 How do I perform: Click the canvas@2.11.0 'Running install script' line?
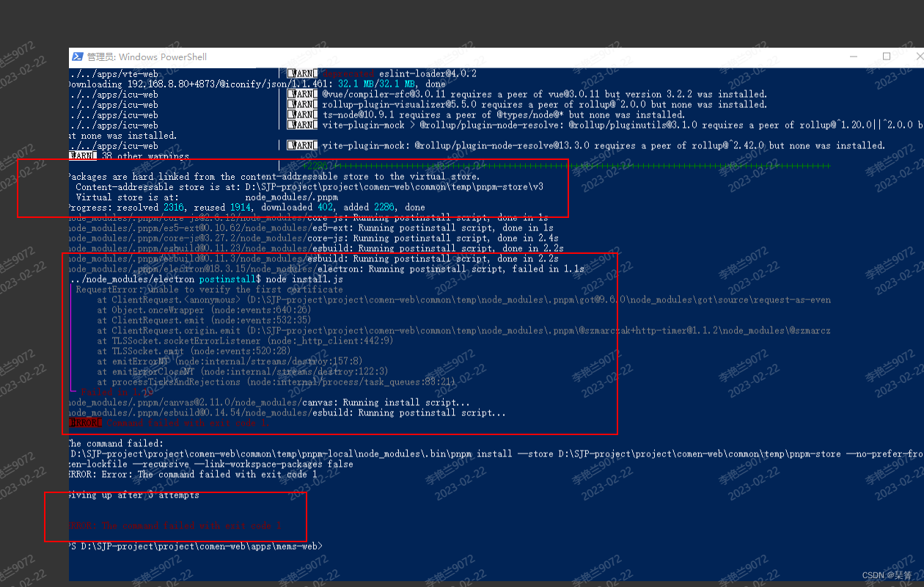[269, 403]
